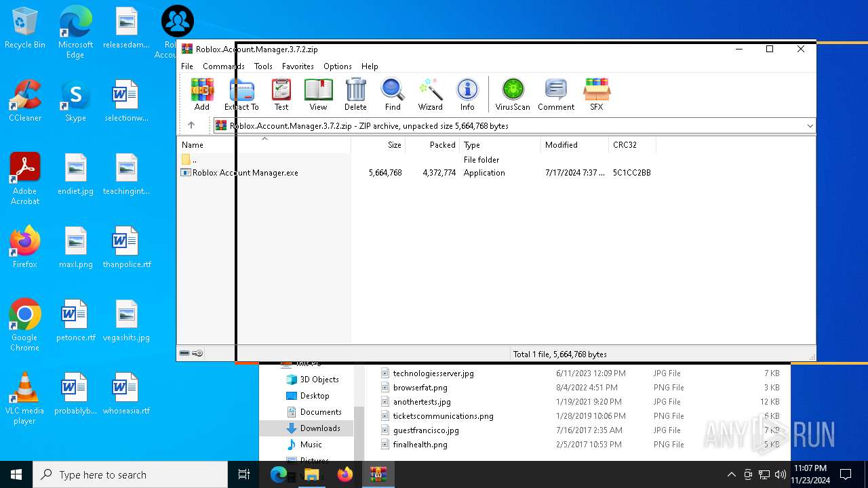Image resolution: width=868 pixels, height=488 pixels.
Task: Click the WinRAR taskbar button
Action: (378, 474)
